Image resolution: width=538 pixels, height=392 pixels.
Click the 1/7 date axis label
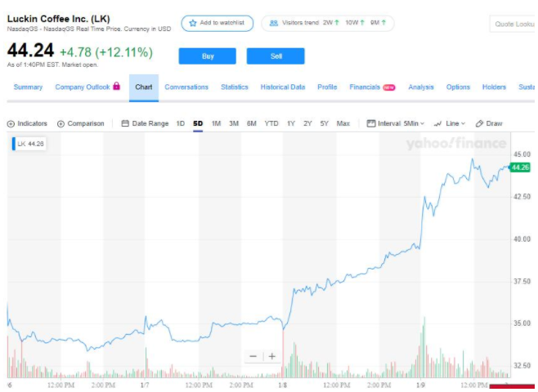[145, 385]
